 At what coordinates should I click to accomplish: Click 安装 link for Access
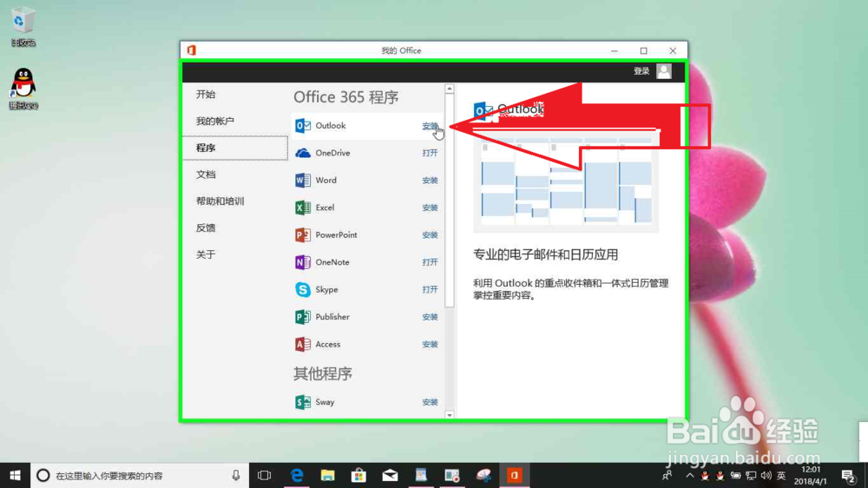[x=430, y=345]
